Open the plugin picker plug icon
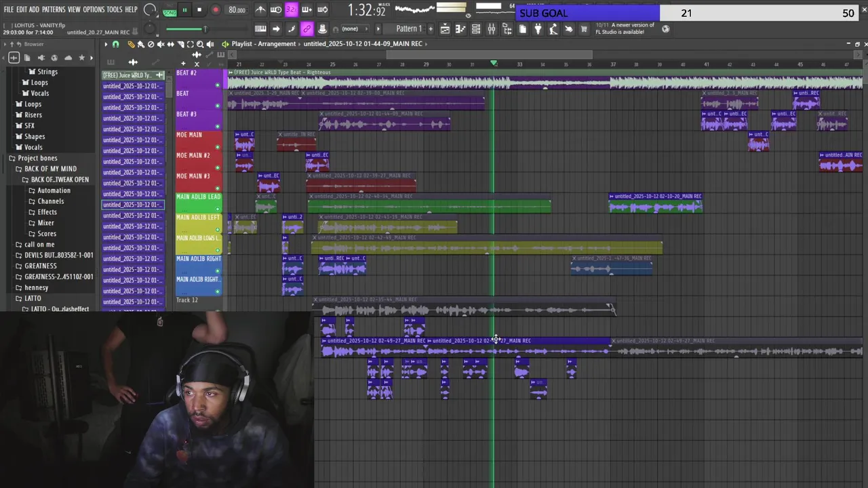The image size is (868, 488). [538, 29]
